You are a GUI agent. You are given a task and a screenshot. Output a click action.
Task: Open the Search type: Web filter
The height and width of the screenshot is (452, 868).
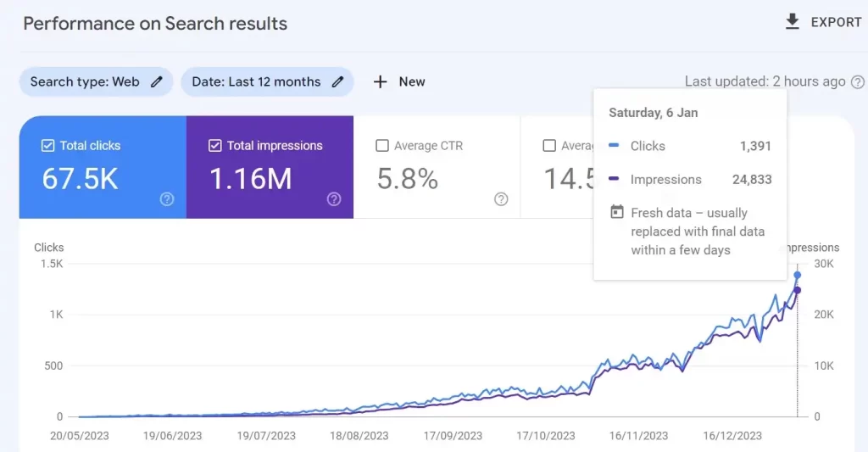(x=85, y=82)
